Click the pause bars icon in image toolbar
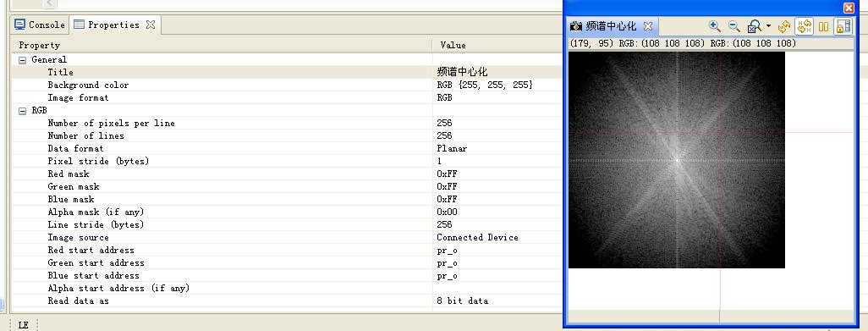This screenshot has height=331, width=868. click(x=824, y=26)
